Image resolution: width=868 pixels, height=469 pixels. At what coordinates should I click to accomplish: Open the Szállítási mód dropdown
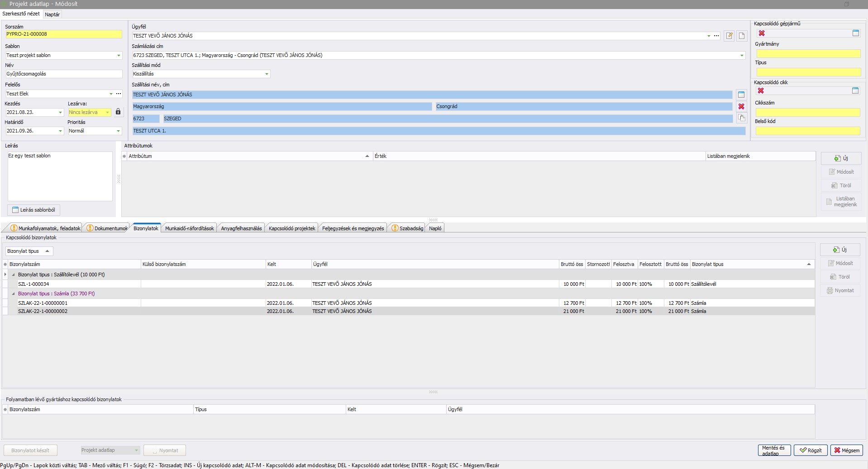[266, 74]
